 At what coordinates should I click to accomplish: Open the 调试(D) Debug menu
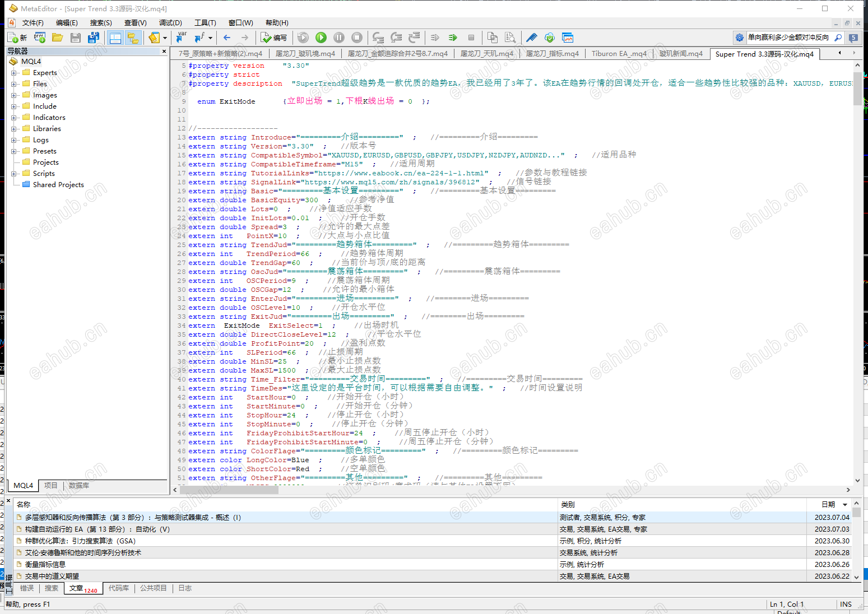coord(170,23)
